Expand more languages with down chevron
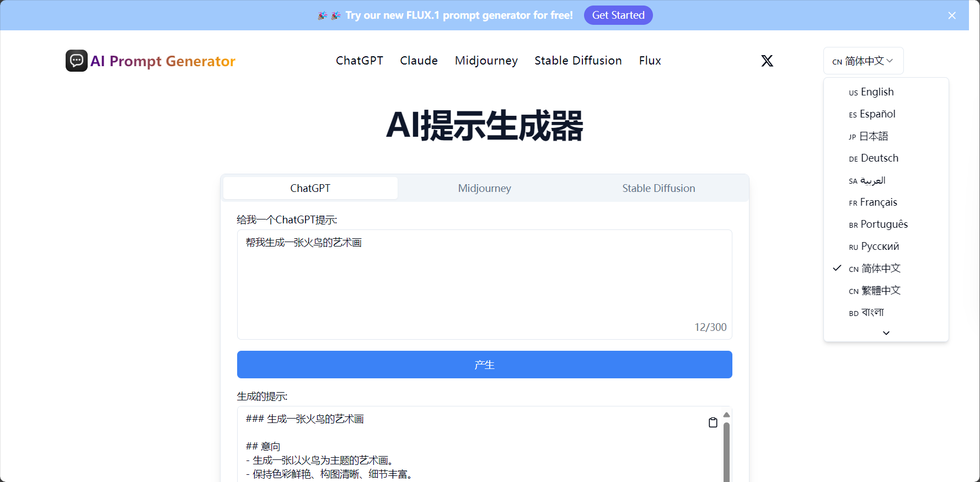Screen dimensions: 980x482 (886, 333)
